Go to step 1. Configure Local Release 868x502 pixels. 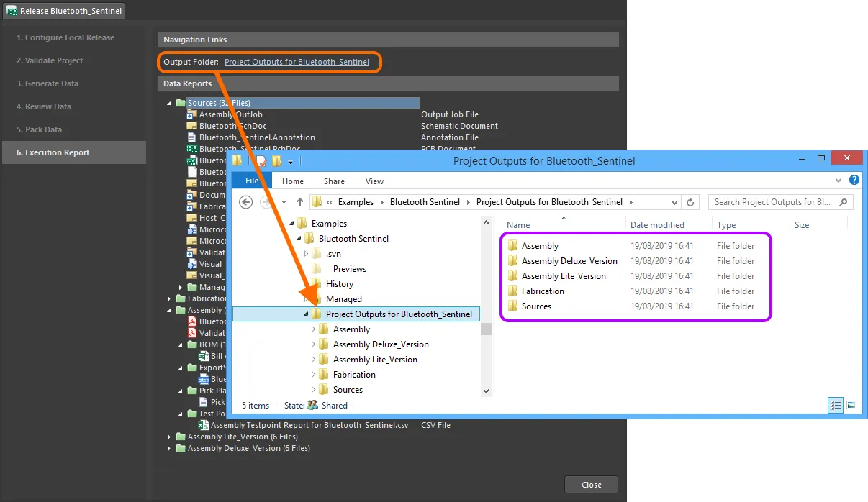[x=65, y=37]
